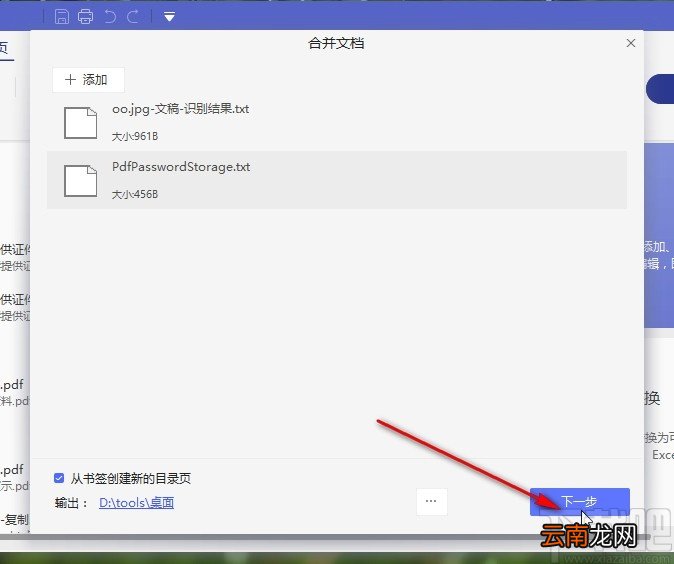674x564 pixels.
Task: Select the PdfPasswordStorage.txt file row
Action: point(337,180)
